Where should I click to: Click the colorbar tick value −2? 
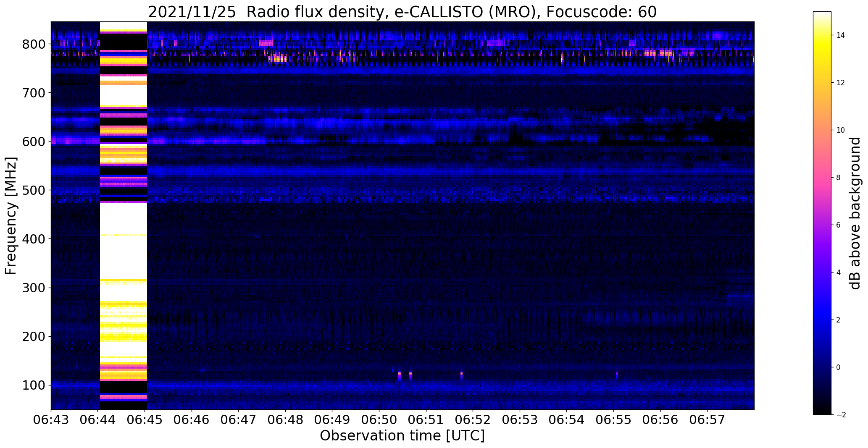pos(841,415)
